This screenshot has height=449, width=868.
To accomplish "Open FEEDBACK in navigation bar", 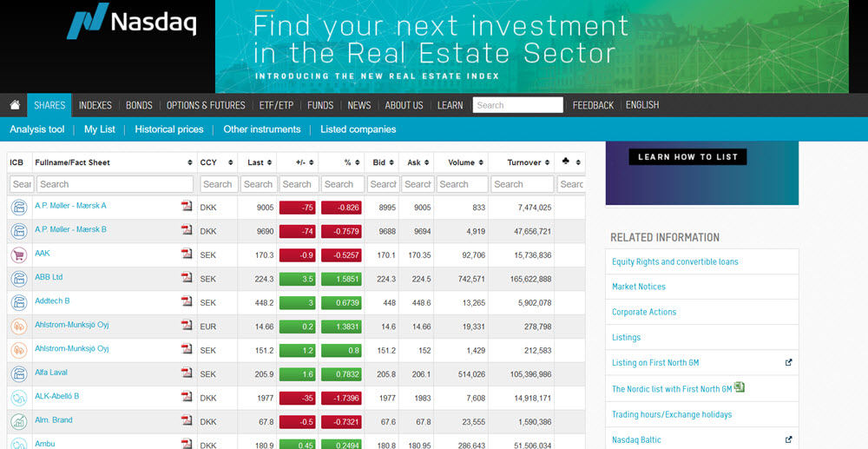I will pyautogui.click(x=593, y=105).
